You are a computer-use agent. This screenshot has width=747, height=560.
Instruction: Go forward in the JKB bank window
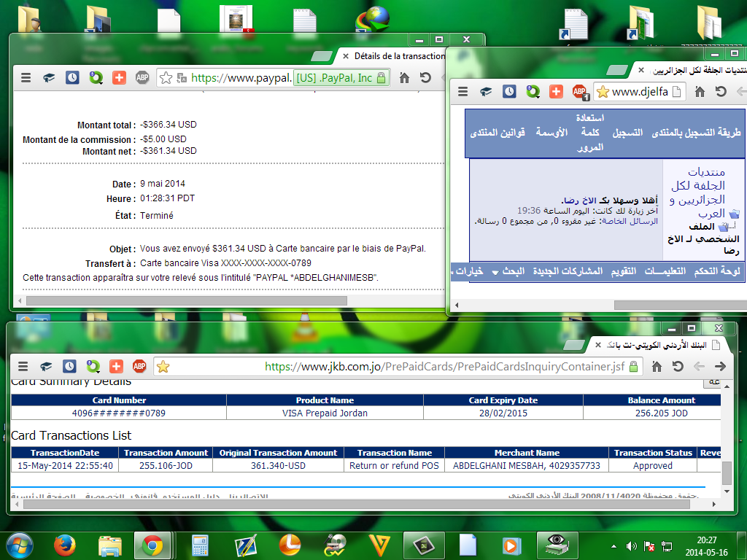(x=720, y=366)
